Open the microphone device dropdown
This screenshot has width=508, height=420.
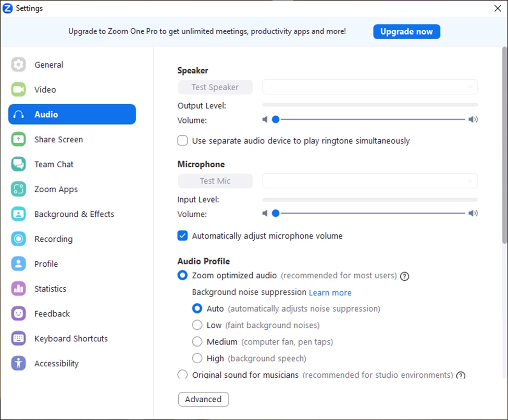click(369, 181)
